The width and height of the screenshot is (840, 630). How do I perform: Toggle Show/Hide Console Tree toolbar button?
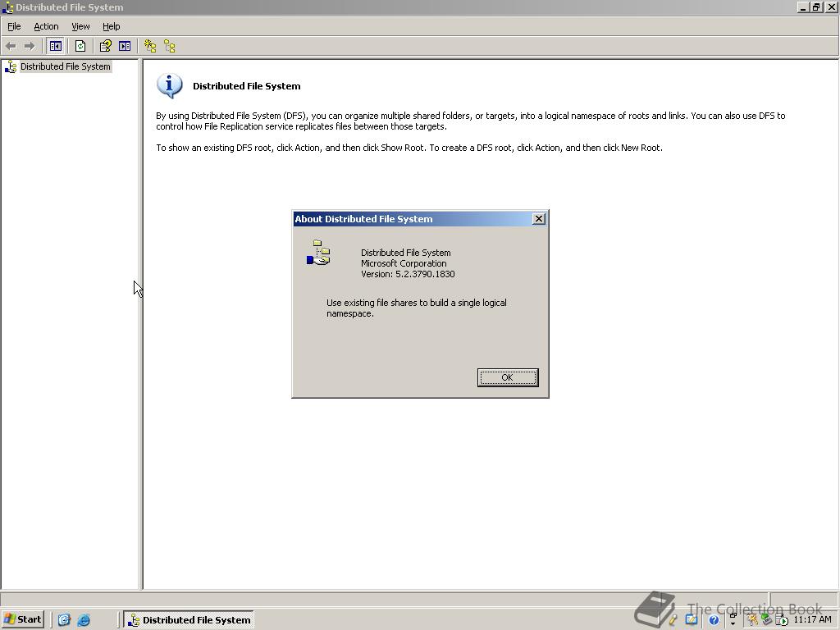pyautogui.click(x=55, y=46)
